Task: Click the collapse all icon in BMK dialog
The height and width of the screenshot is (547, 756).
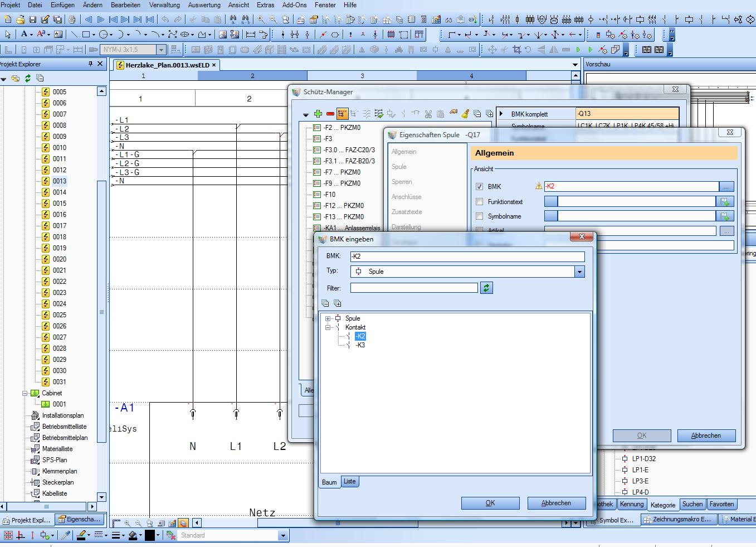Action: [x=325, y=303]
